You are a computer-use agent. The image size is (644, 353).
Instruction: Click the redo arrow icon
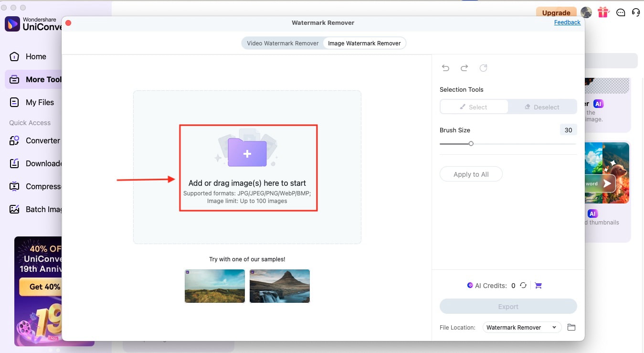pos(464,68)
